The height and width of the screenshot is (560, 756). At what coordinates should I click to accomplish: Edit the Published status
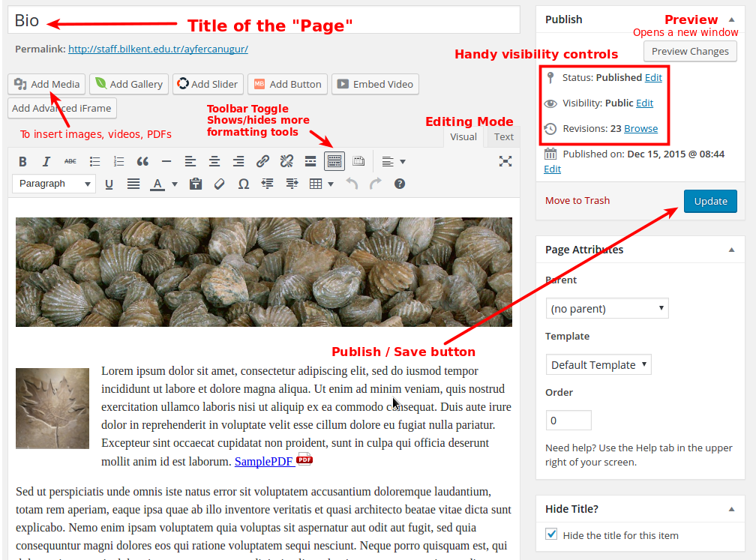tap(653, 78)
